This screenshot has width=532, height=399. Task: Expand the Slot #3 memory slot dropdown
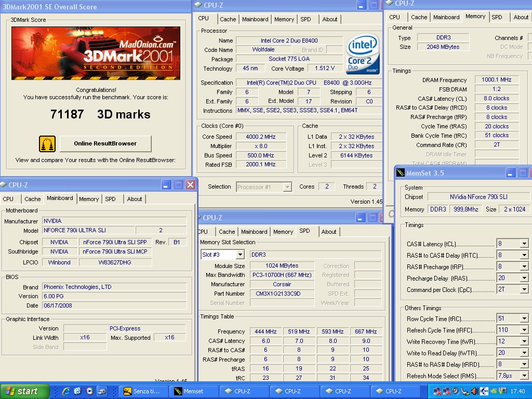(x=240, y=255)
